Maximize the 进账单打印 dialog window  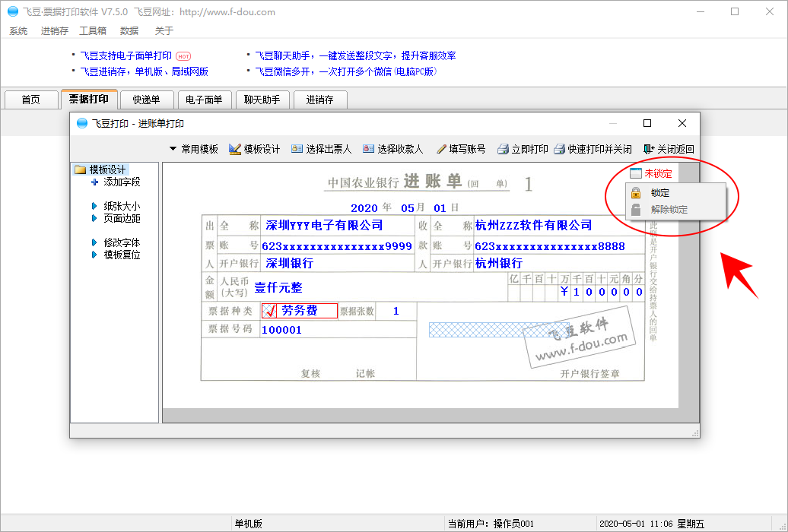click(647, 123)
